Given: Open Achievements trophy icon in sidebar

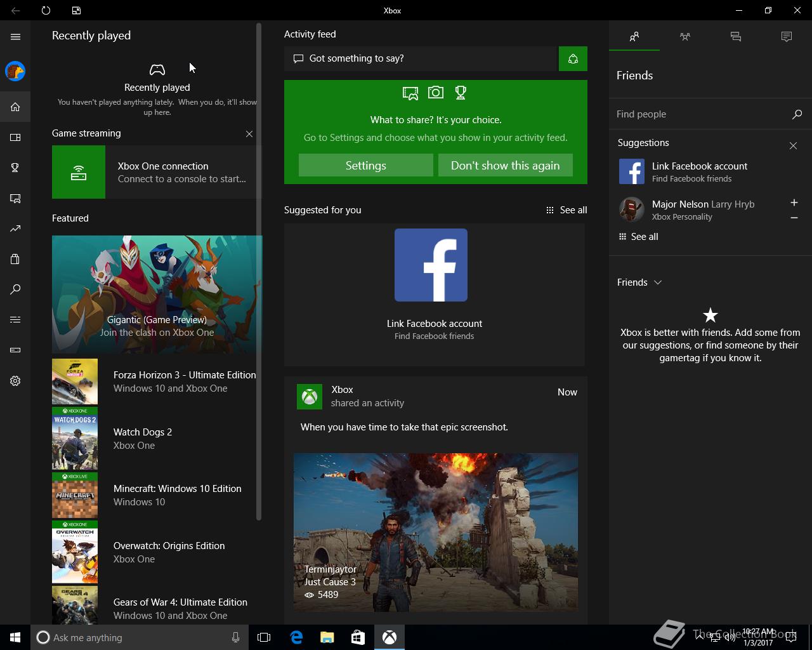Looking at the screenshot, I should [x=15, y=168].
